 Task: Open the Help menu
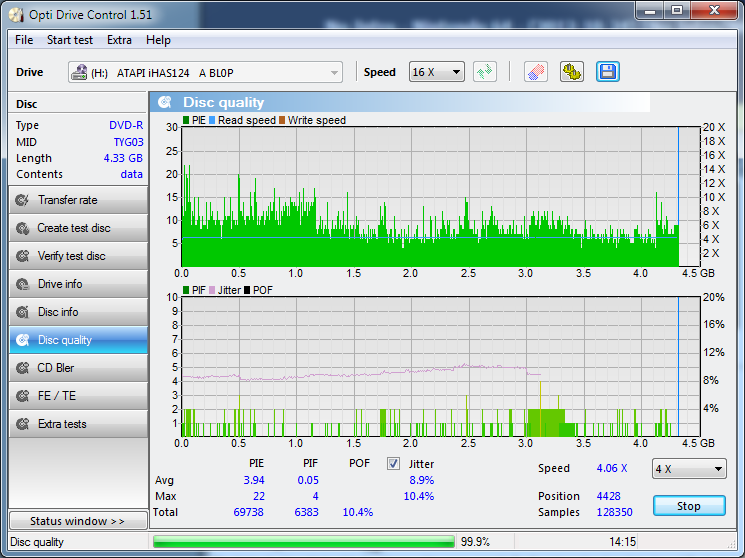[x=158, y=40]
